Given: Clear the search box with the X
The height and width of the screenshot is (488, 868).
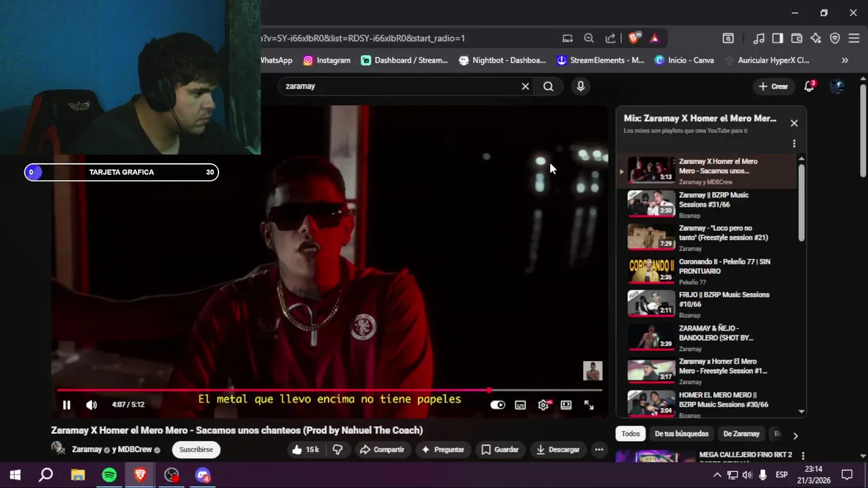Looking at the screenshot, I should [525, 86].
